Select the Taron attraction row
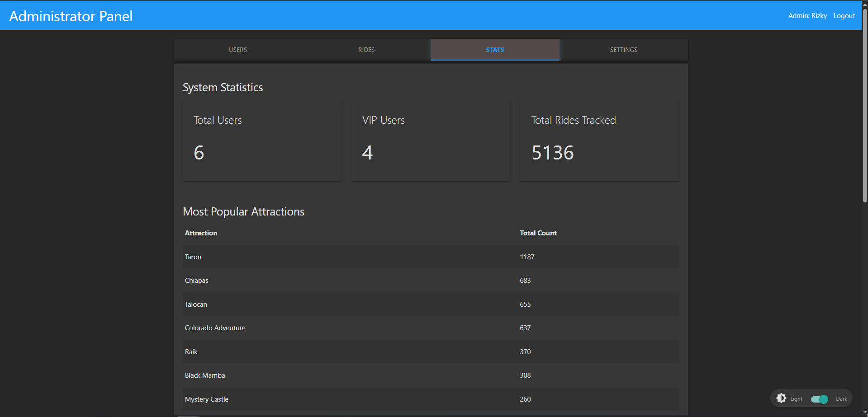868x417 pixels. (431, 257)
